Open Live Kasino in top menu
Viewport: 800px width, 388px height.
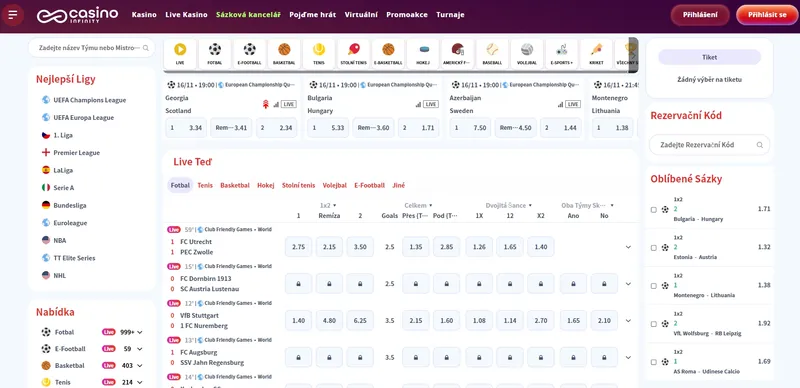[186, 15]
